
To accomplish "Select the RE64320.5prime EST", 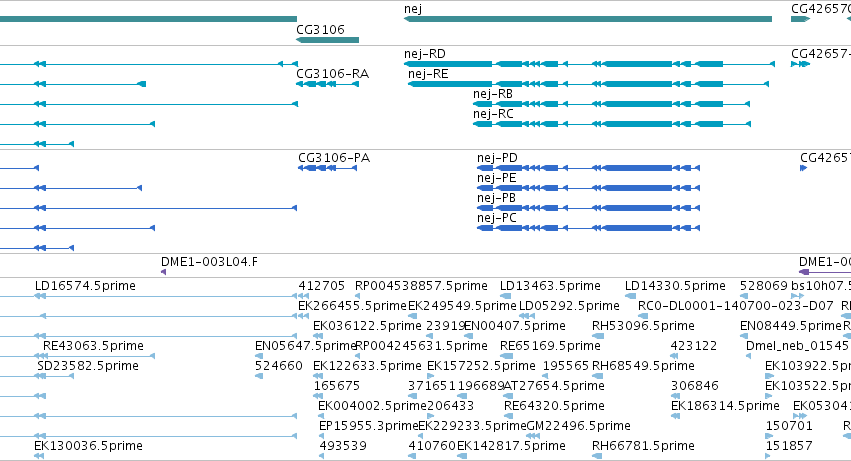I will (554, 406).
